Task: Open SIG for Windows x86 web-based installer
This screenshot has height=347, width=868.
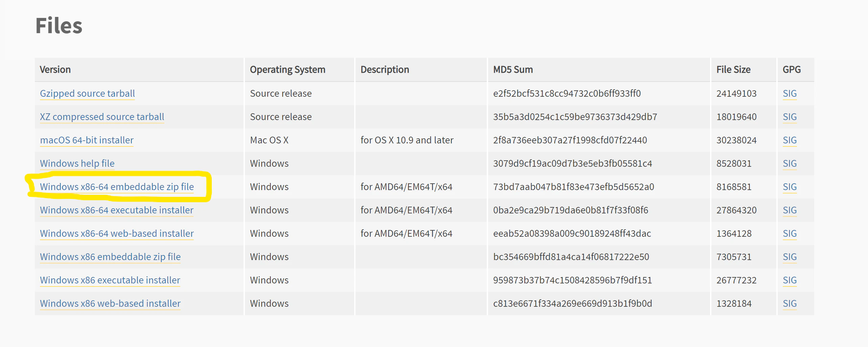Action: pyautogui.click(x=790, y=303)
